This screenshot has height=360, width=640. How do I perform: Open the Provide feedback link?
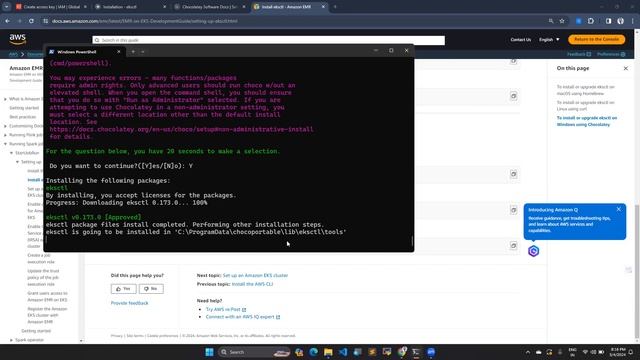pos(129,303)
